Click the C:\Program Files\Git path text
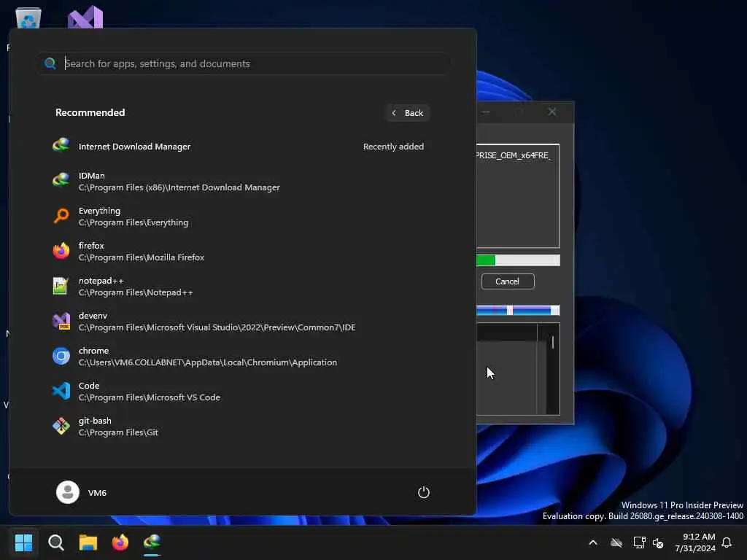Screen dimensions: 747x560 118,432
